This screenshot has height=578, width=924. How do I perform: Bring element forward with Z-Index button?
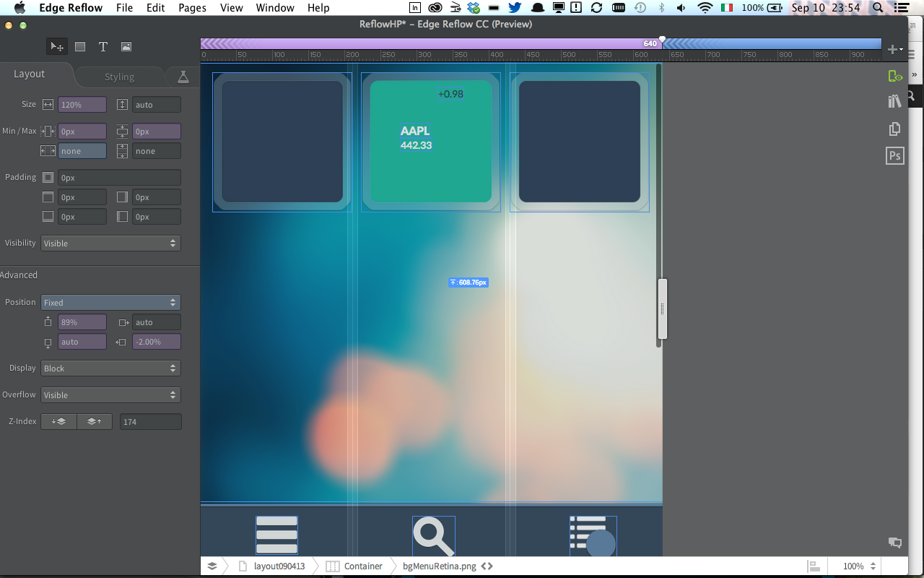[x=95, y=421]
